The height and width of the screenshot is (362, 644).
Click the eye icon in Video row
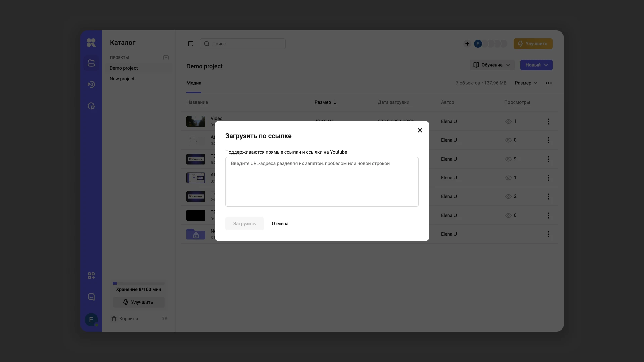click(508, 121)
